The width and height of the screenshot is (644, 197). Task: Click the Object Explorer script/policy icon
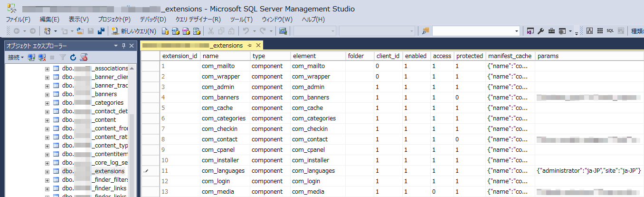pos(84,58)
